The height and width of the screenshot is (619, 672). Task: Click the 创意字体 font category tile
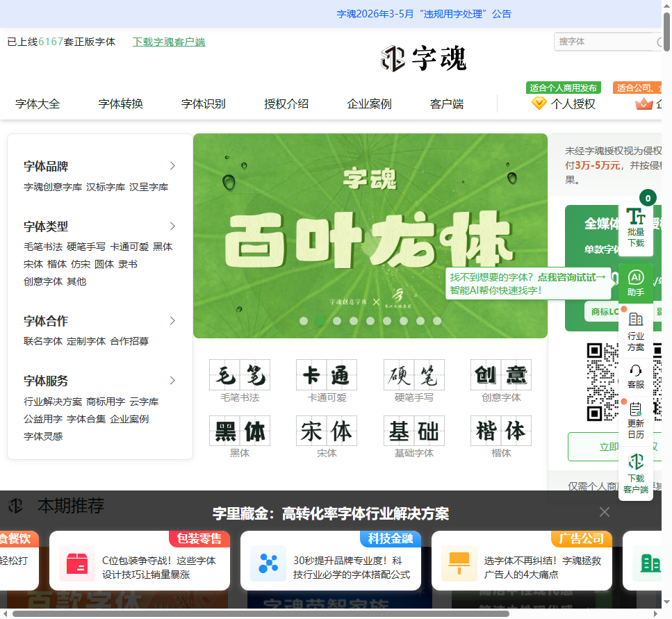(501, 381)
